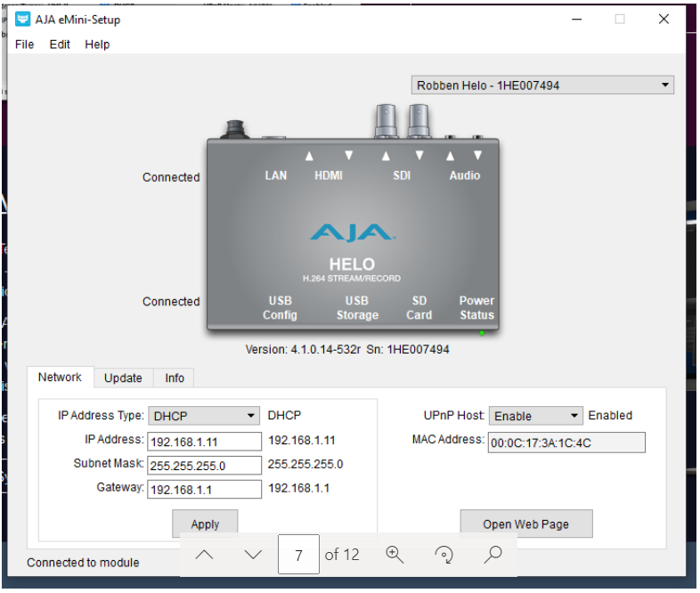Click the SDI input up arrow on the device
The height and width of the screenshot is (593, 700).
[386, 156]
